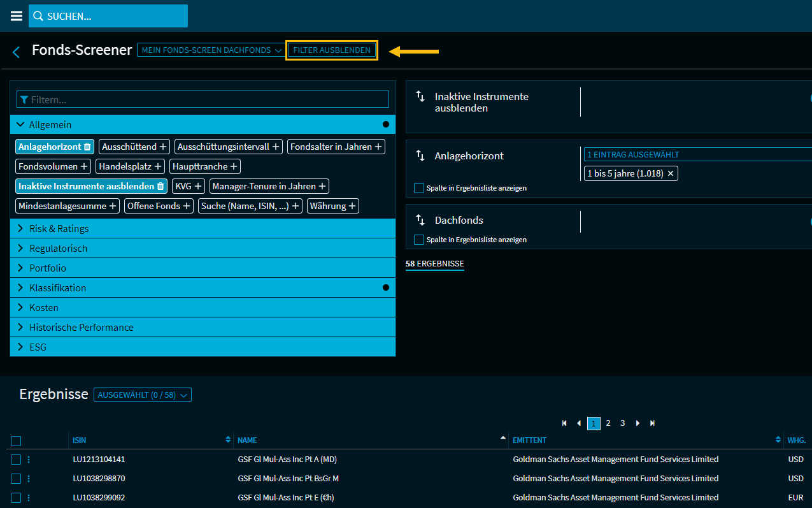Remove the '1 bis 5 jahre' tag
Viewport: 812px width, 508px height.
(670, 173)
